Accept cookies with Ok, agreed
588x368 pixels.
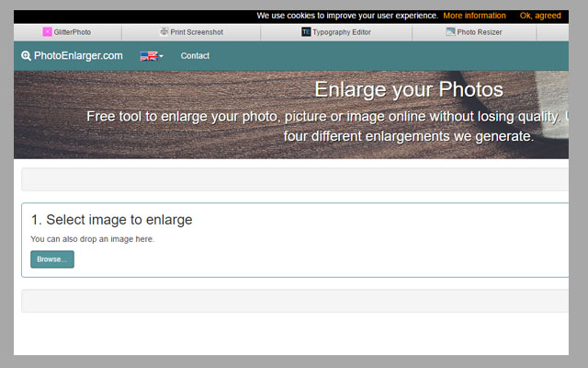tap(540, 16)
